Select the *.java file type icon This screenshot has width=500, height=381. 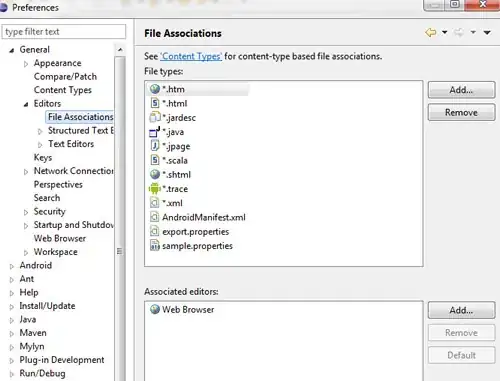[154, 132]
